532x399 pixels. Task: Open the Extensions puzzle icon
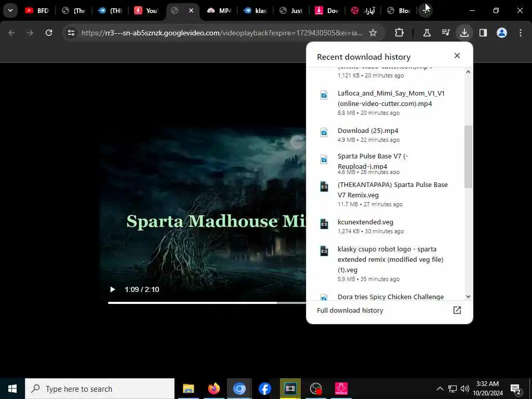400,33
